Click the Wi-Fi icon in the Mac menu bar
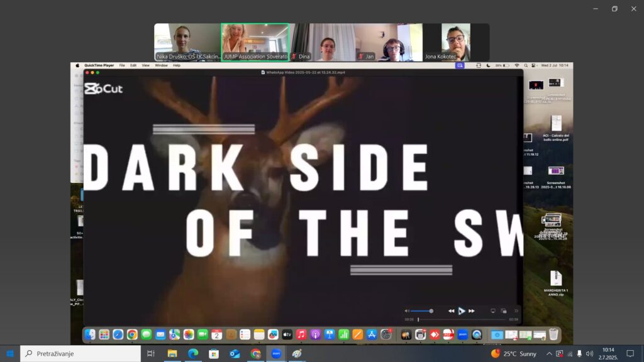This screenshot has height=362, width=644. [x=517, y=65]
